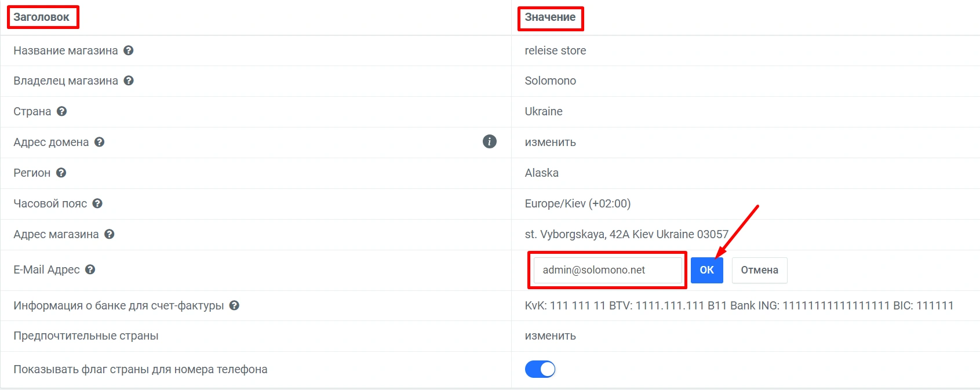980x390 pixels.
Task: Confirm email with the OK button
Action: click(706, 270)
